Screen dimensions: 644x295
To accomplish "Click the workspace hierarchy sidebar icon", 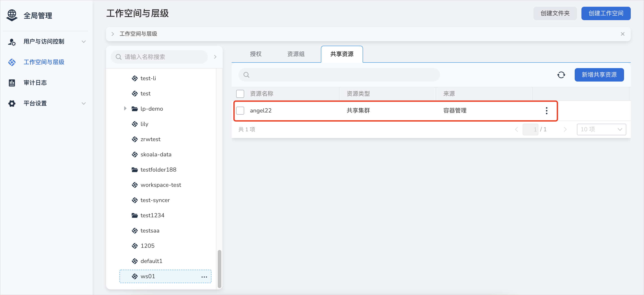I will pos(12,62).
